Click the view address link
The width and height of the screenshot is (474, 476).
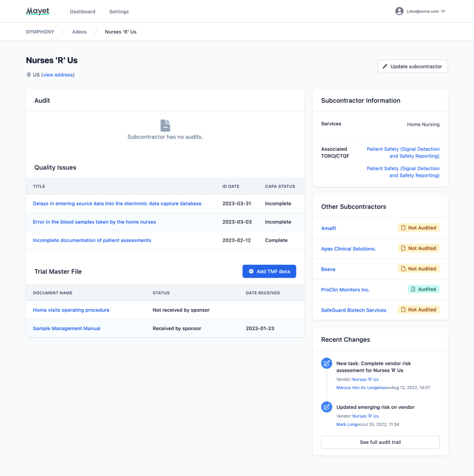58,75
